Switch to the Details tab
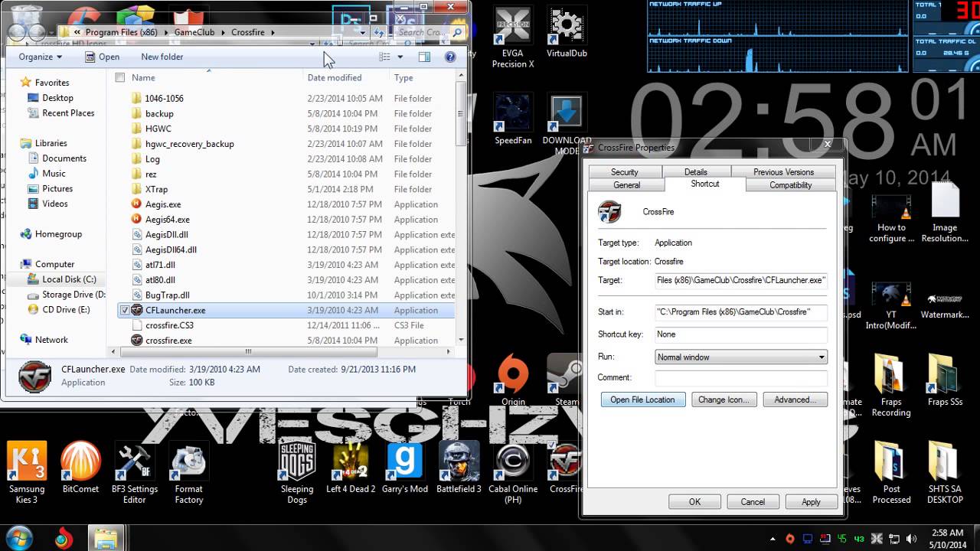Screen dimensions: 980x551 696,172
